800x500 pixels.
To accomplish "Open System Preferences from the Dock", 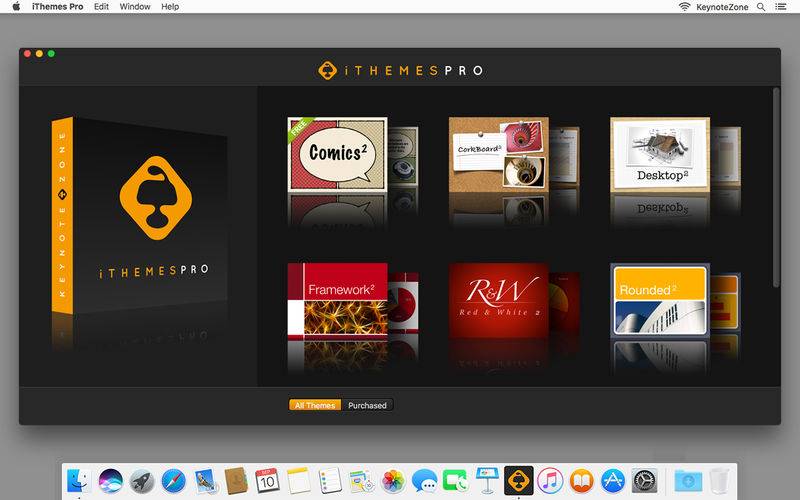I will [x=645, y=481].
